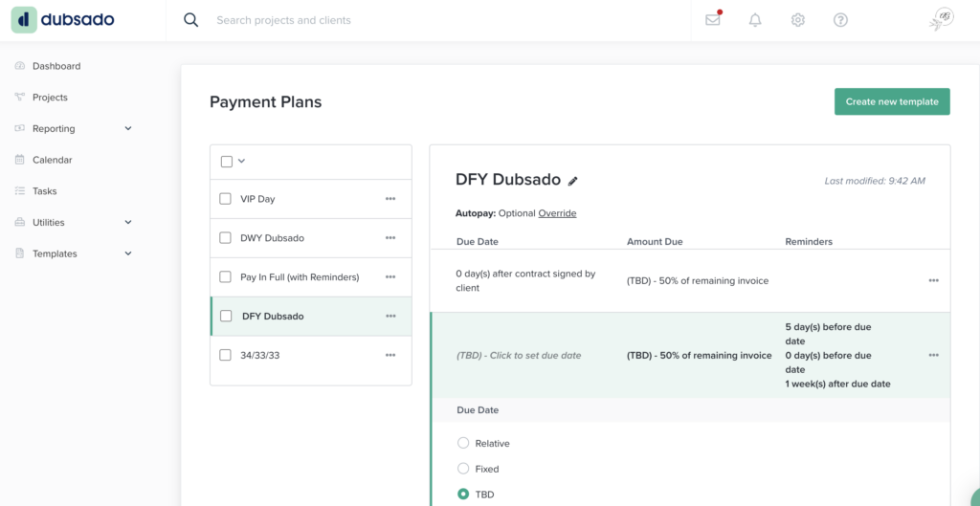This screenshot has width=980, height=506.
Task: Check the VIP Day checkbox
Action: click(x=225, y=199)
